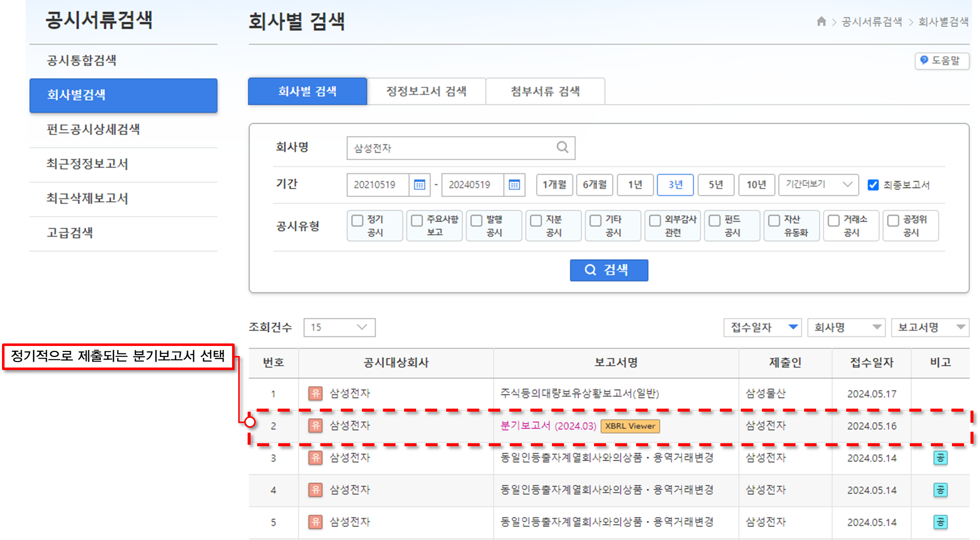This screenshot has width=980, height=540.
Task: Set period to 1개월
Action: [x=554, y=185]
